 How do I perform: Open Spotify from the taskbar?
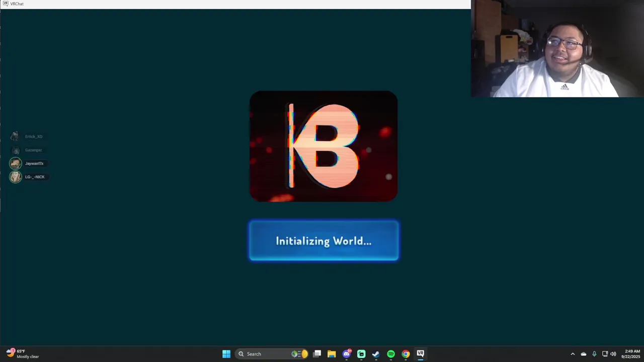[x=391, y=354]
